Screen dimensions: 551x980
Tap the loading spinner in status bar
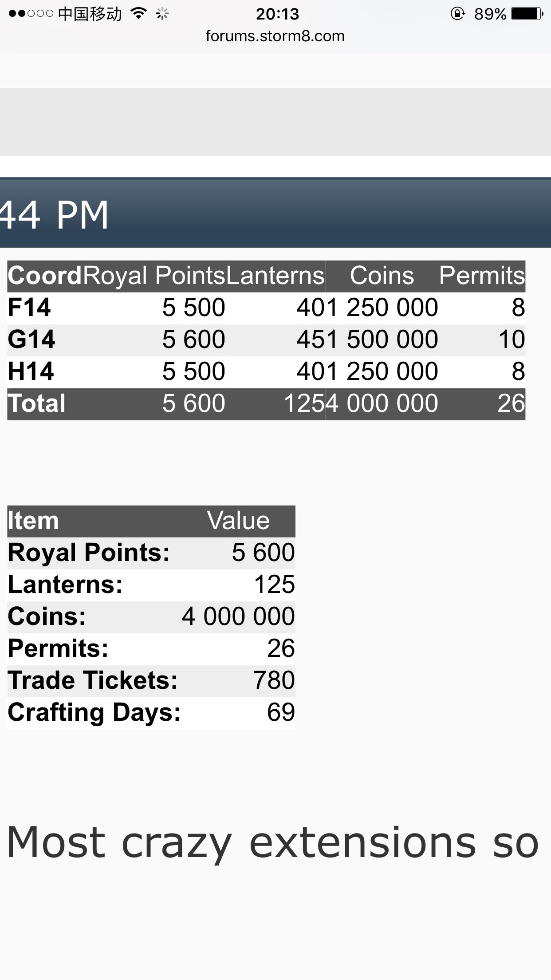(x=162, y=14)
